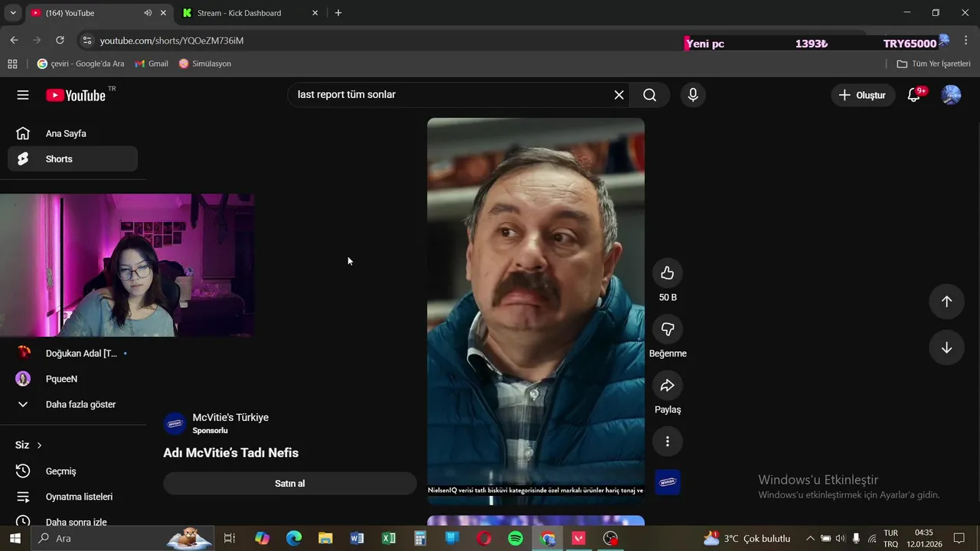Go to the previous Short
The image size is (980, 551).
pyautogui.click(x=946, y=302)
